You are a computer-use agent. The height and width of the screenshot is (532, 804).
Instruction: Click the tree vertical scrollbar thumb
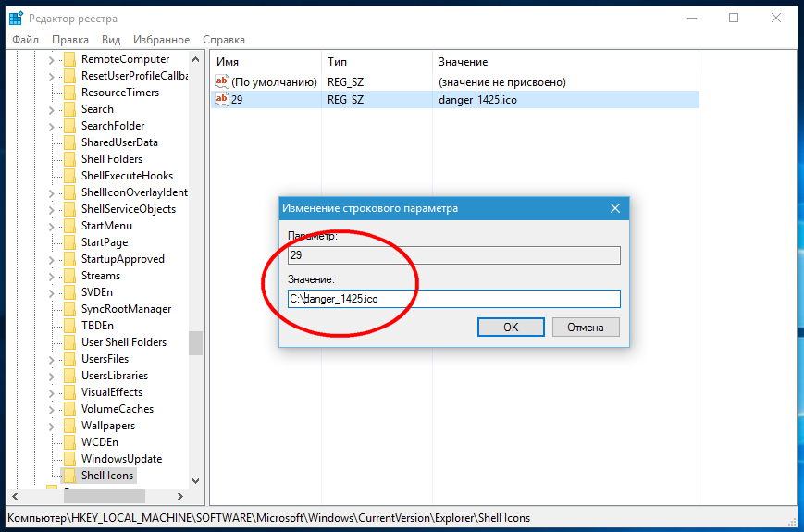195,343
